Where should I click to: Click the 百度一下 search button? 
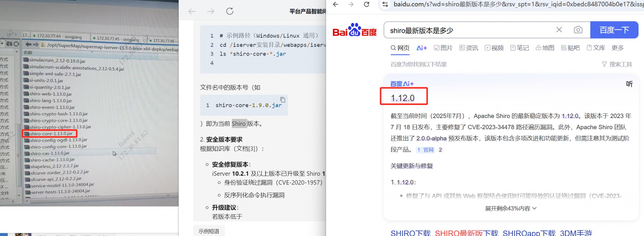(x=614, y=30)
